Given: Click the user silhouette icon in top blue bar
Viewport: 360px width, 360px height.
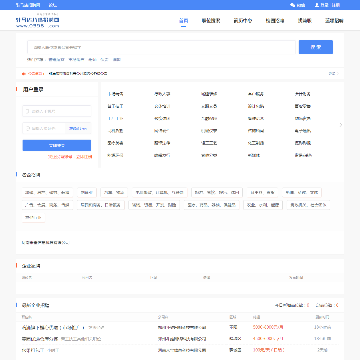Looking at the screenshot, I should point(317,5).
